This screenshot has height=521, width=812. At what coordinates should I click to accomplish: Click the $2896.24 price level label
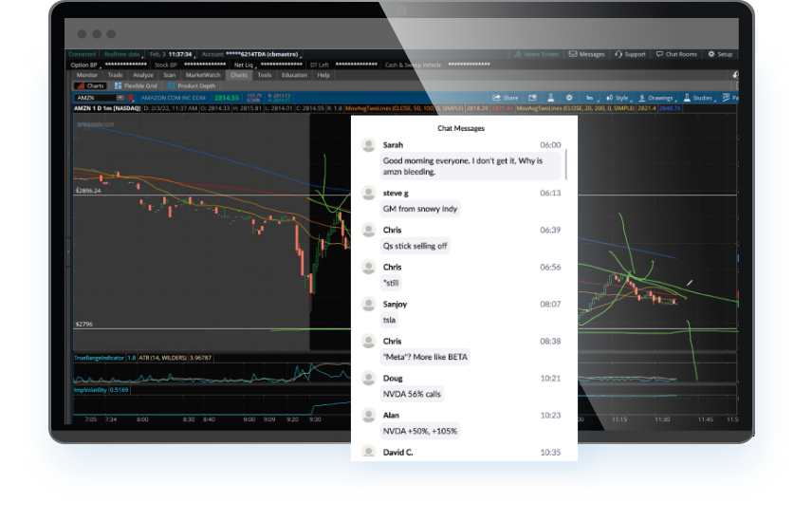88,191
